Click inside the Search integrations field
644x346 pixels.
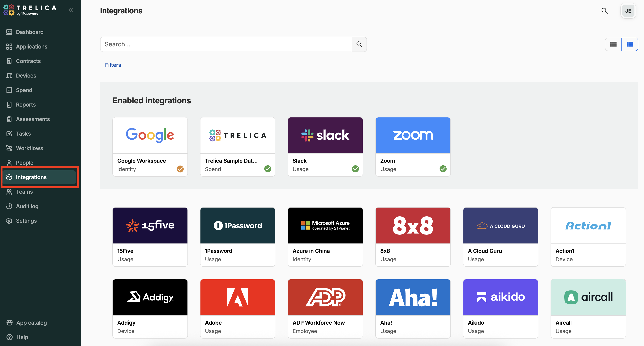click(x=225, y=44)
